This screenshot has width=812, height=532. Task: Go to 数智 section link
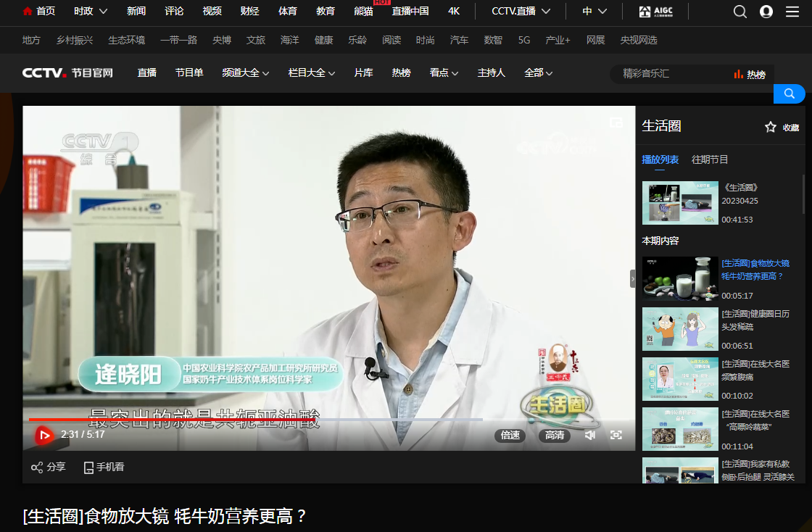[x=493, y=41]
